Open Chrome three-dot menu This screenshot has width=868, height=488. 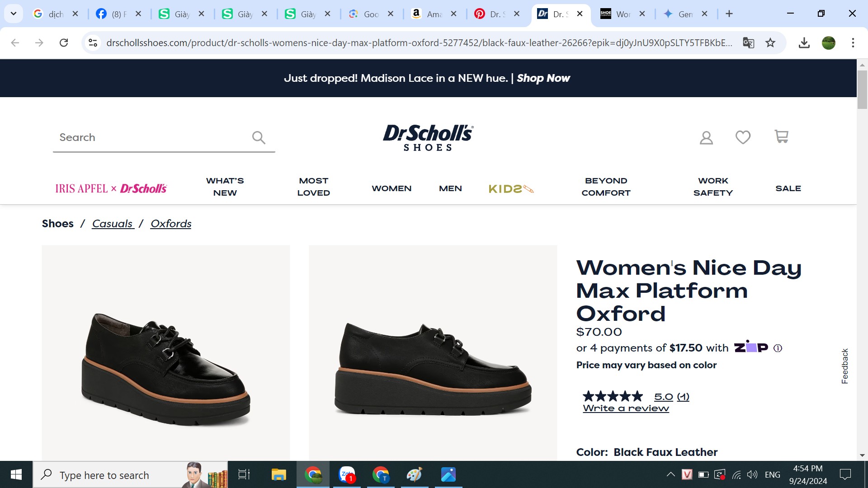(x=853, y=43)
